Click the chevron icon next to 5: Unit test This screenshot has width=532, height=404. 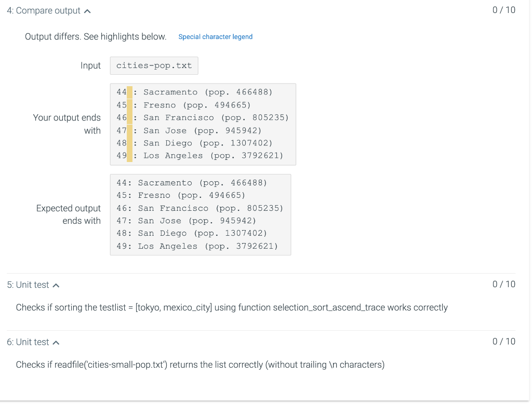tap(57, 285)
